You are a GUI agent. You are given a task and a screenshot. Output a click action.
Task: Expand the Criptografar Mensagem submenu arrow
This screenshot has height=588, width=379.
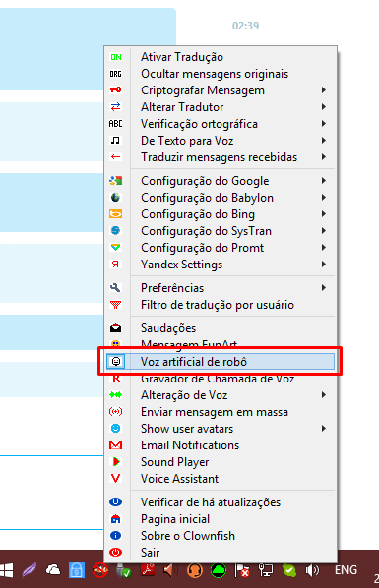[x=324, y=90]
